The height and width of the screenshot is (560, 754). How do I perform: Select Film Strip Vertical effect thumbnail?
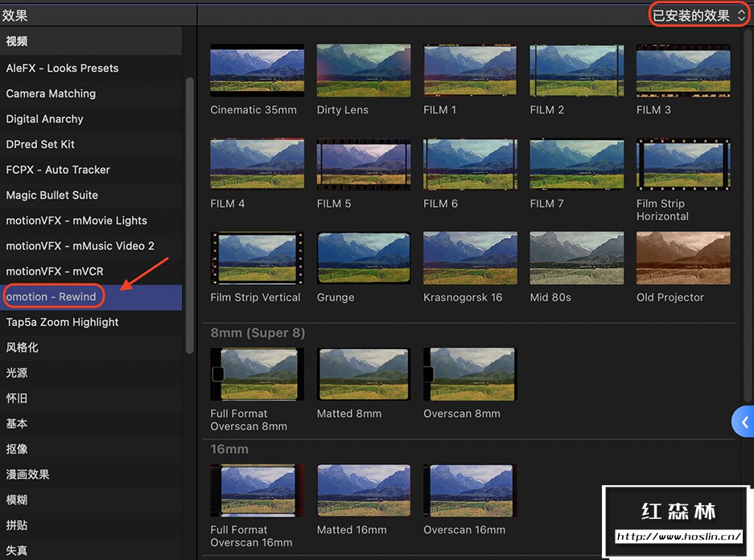coord(258,258)
